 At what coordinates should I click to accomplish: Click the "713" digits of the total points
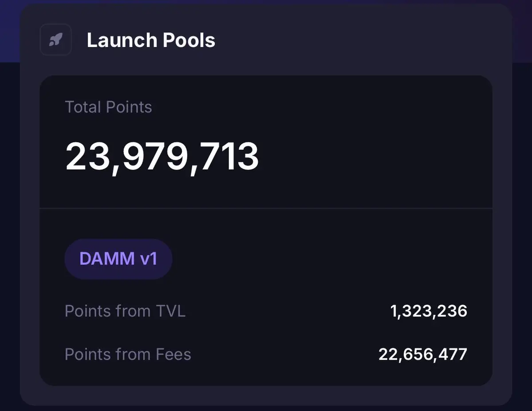pos(230,157)
